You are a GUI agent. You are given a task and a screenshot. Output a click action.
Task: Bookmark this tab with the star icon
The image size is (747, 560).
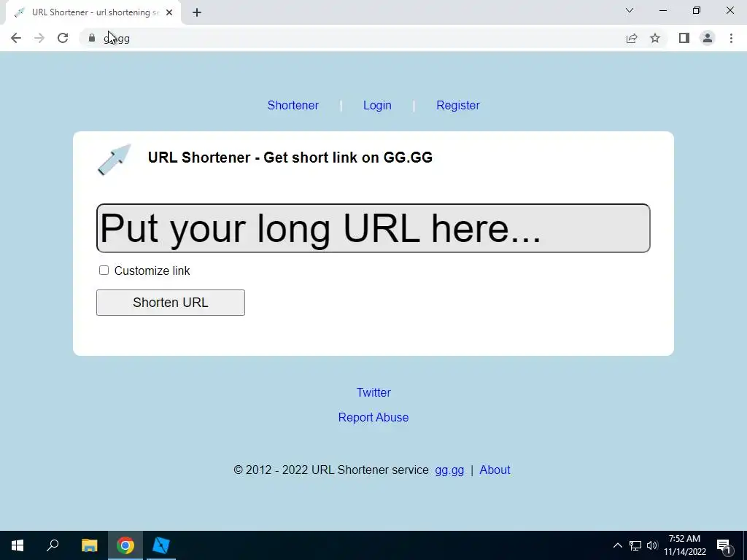tap(655, 38)
